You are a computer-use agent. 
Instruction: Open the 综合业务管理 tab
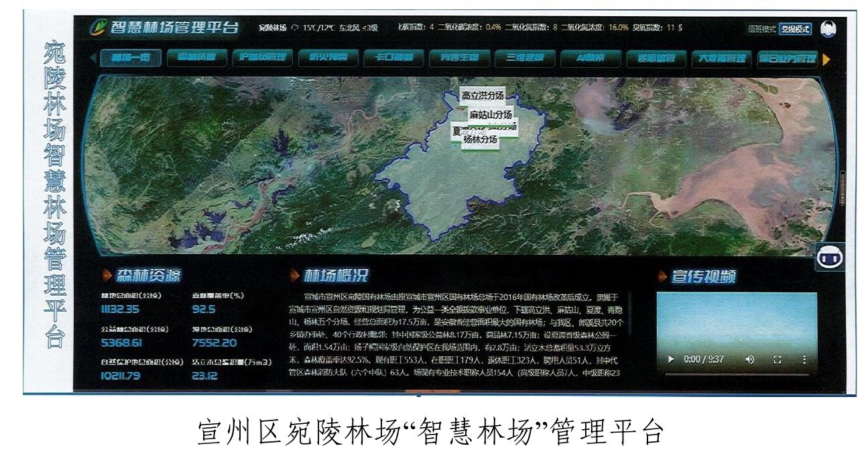[x=788, y=58]
